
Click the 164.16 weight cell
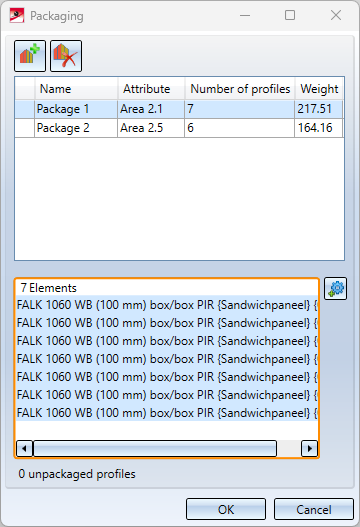pos(318,128)
